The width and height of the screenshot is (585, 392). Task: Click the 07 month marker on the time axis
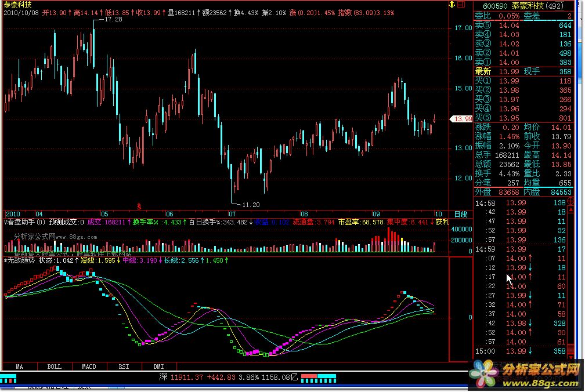232,214
